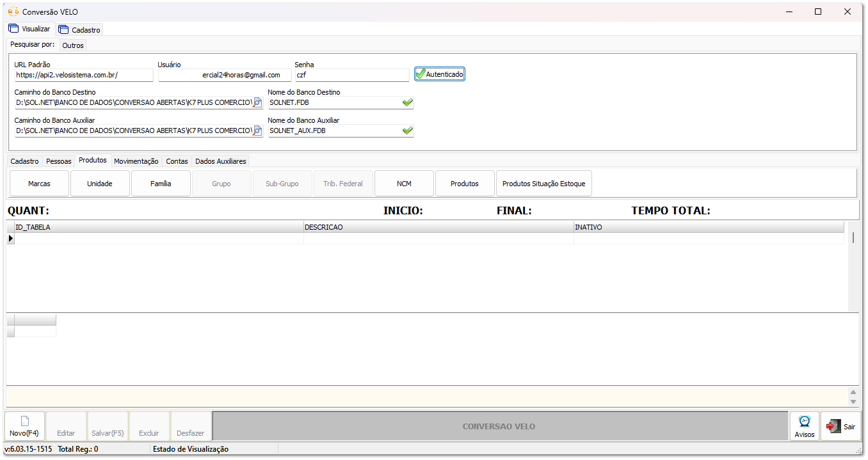Select the Pessoas conversion tab

pos(59,161)
